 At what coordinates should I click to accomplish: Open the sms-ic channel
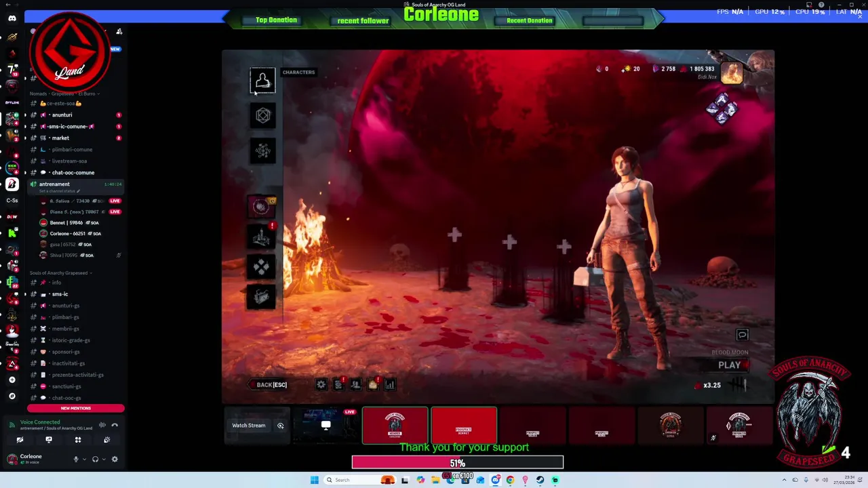75,294
